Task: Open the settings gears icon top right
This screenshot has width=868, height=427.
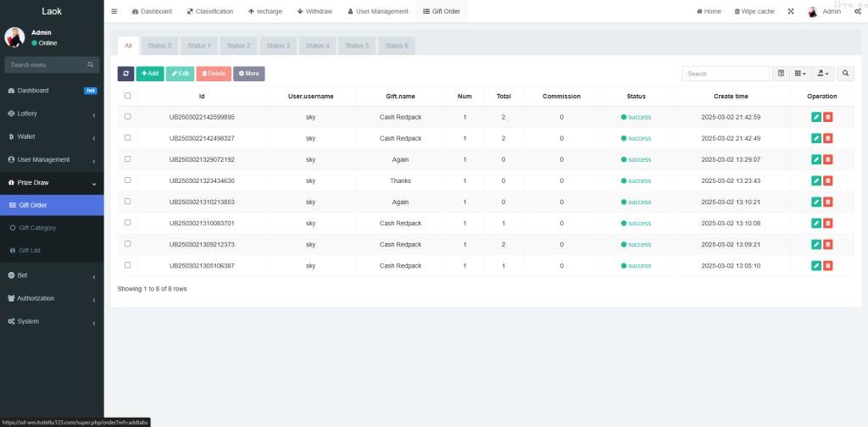Action: [858, 11]
